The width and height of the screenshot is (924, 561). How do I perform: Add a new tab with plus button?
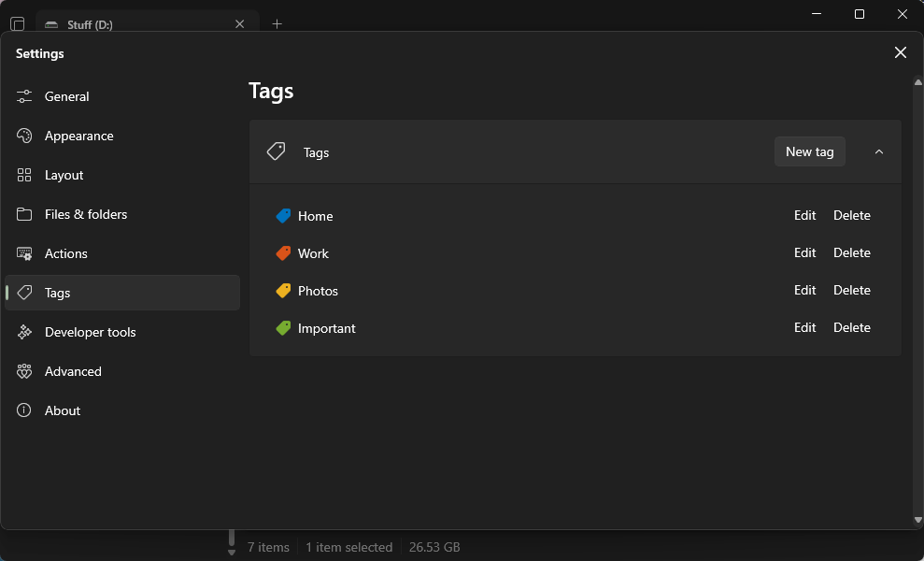[x=277, y=24]
